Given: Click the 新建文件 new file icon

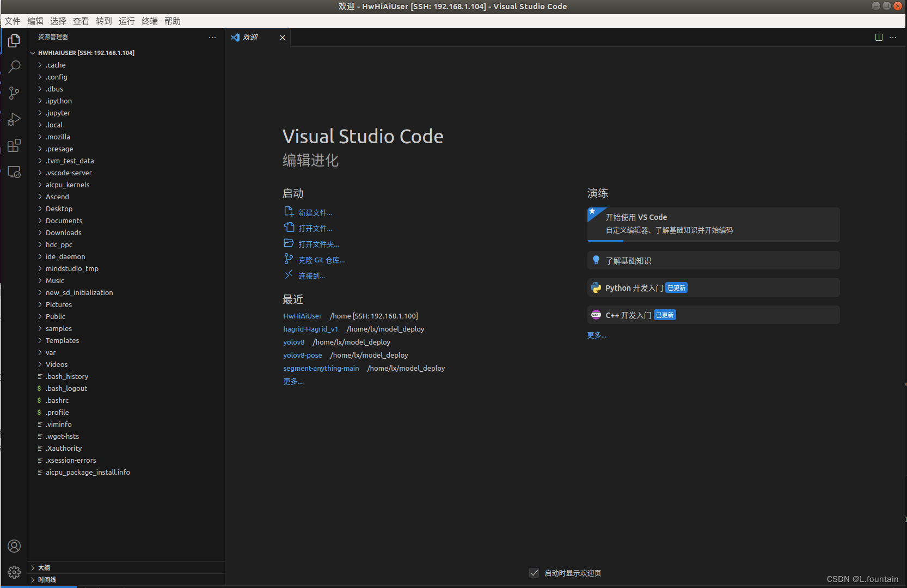Looking at the screenshot, I should [x=289, y=211].
